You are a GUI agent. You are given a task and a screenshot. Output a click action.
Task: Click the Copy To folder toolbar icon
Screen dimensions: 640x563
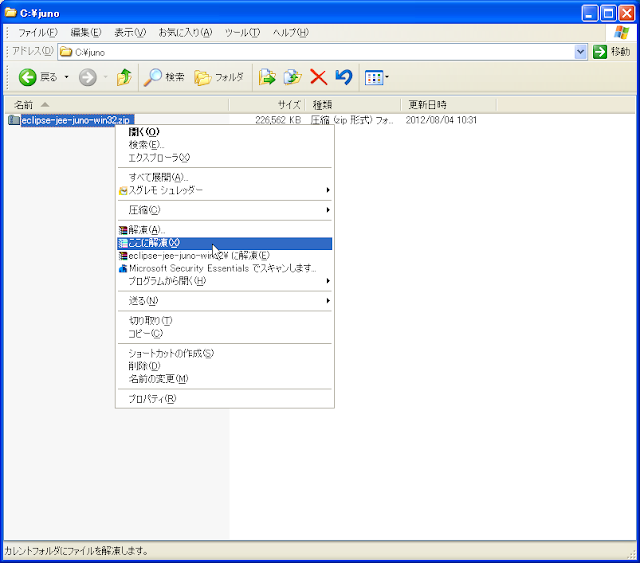(x=293, y=77)
